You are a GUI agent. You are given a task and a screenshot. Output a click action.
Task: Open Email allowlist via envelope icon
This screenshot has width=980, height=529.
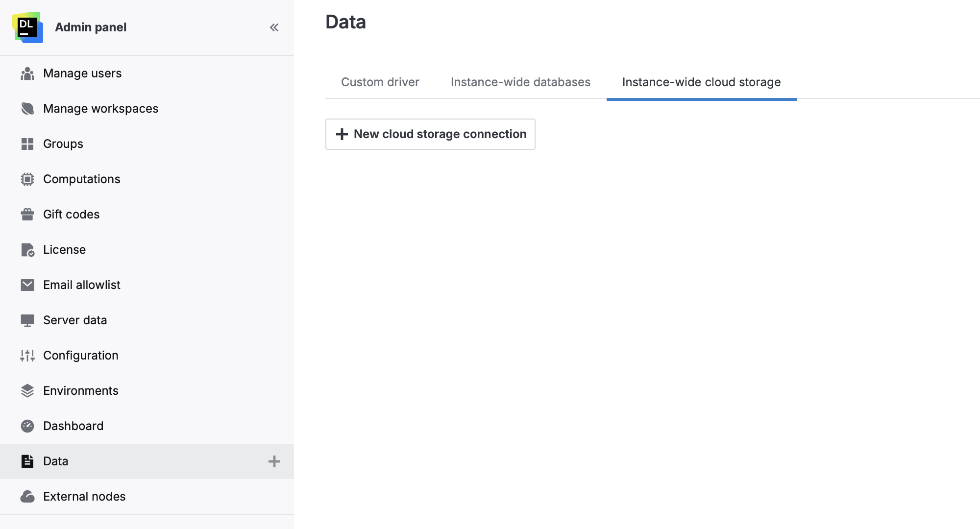(27, 285)
